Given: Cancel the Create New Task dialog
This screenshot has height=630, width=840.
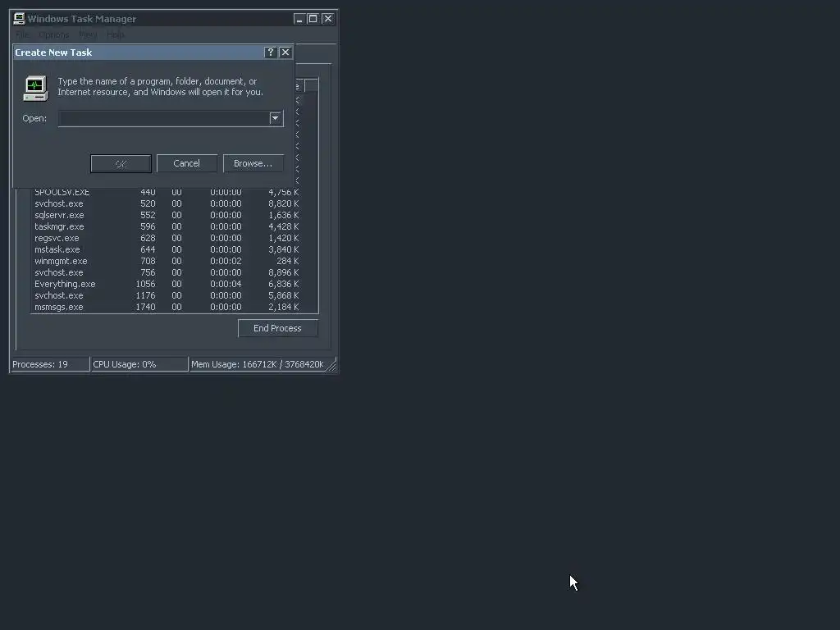Looking at the screenshot, I should tap(187, 163).
